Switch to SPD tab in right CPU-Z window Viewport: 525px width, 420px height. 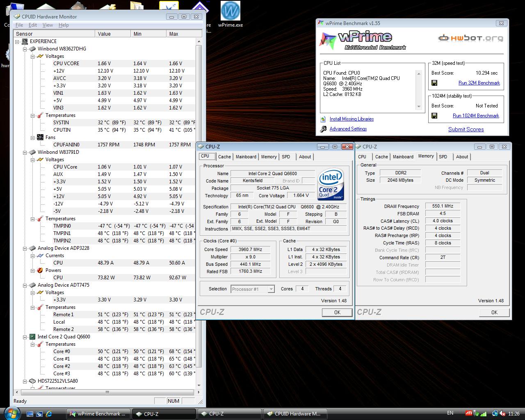pos(443,157)
